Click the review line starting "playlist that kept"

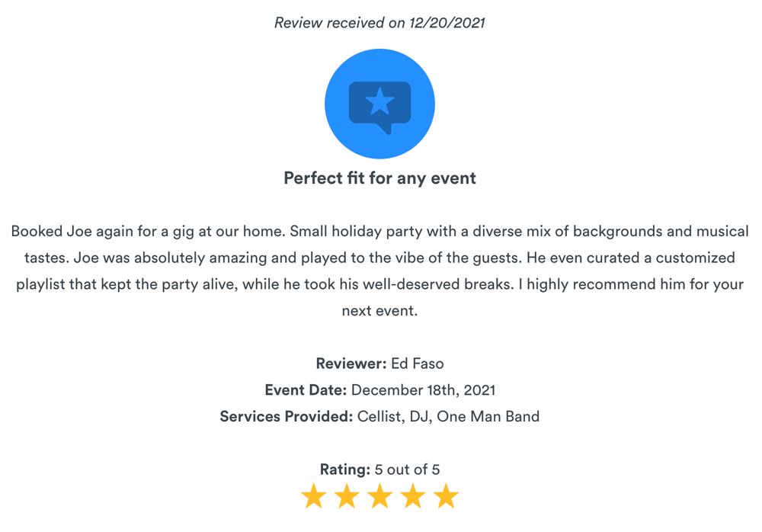(x=379, y=284)
